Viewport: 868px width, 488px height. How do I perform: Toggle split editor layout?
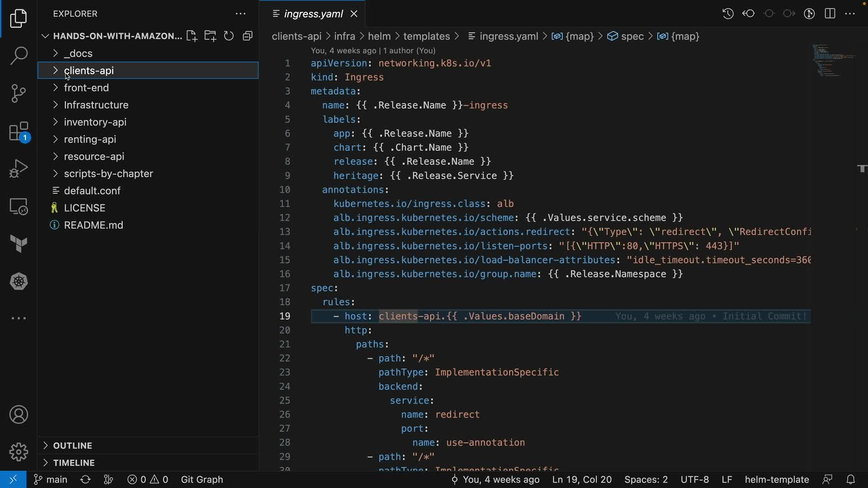click(830, 14)
